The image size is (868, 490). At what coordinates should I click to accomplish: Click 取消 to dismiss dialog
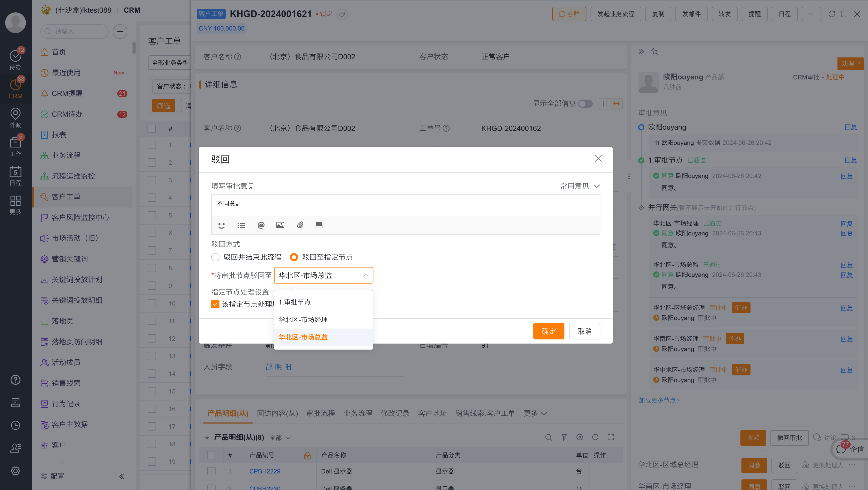585,331
